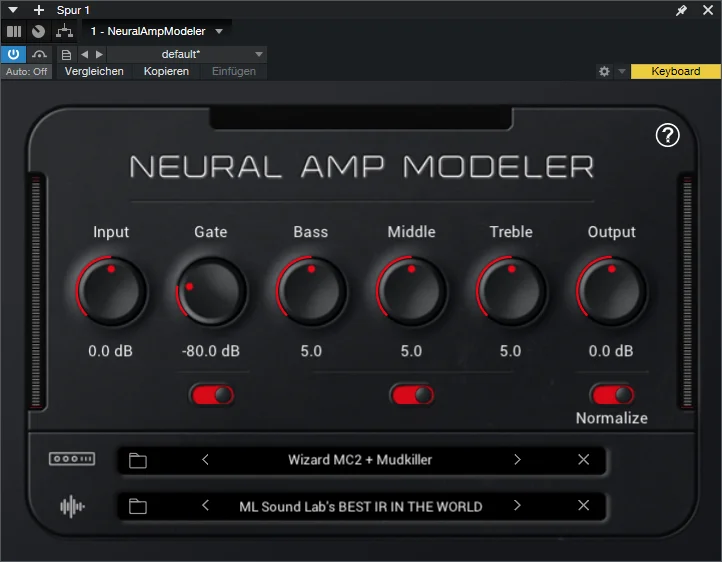Viewport: 722px width, 562px height.
Task: Clear the Wizard MC2 + Mudkiller model
Action: (x=583, y=459)
